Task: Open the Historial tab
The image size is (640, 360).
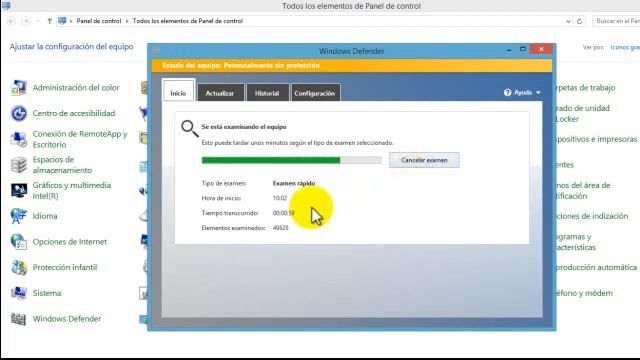Action: (267, 93)
